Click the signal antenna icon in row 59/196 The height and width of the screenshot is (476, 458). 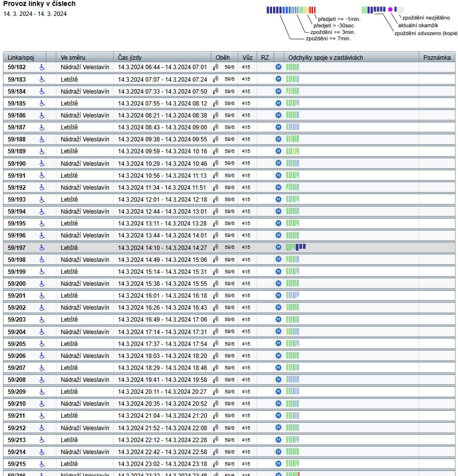[x=216, y=236]
